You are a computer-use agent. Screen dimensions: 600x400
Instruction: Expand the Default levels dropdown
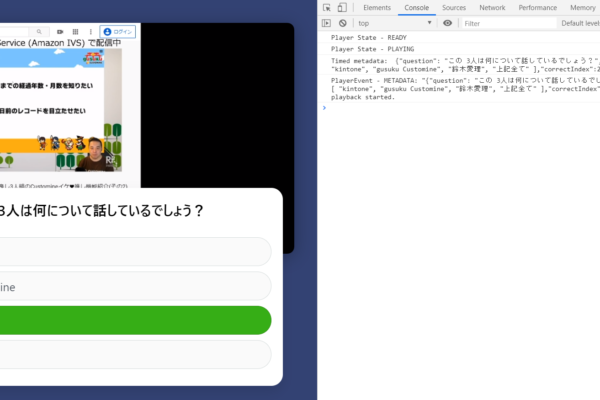(x=579, y=23)
